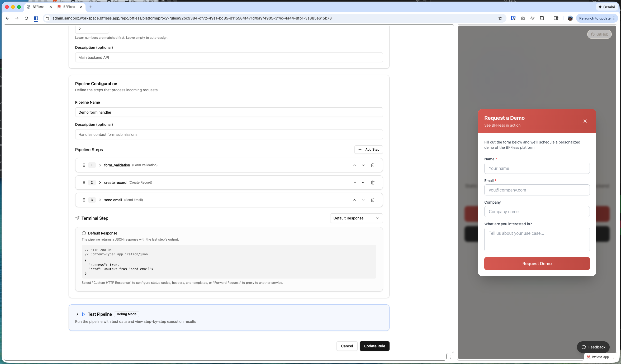Grab drag handle of create record step
Viewport: 621px width, 364px height.
[x=84, y=183]
